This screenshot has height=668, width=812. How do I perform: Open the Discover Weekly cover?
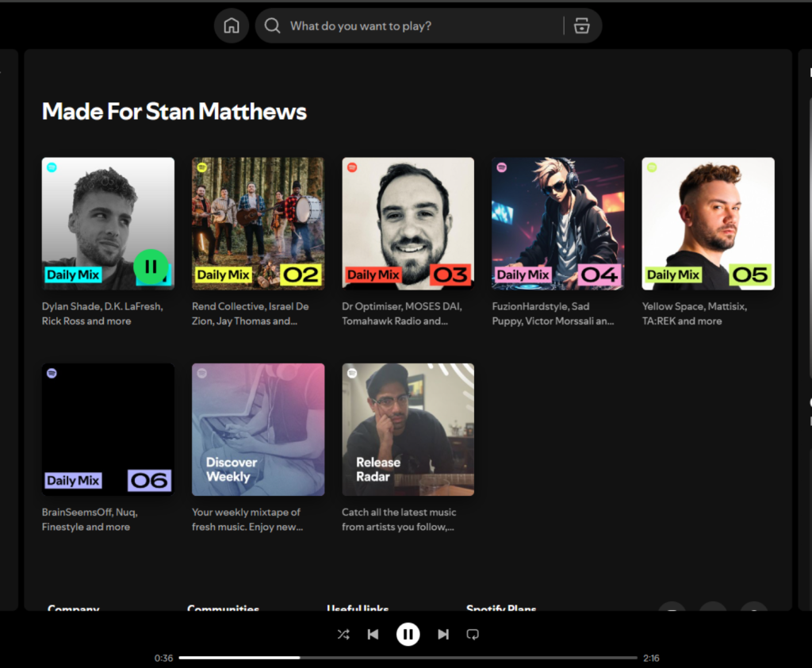[258, 430]
